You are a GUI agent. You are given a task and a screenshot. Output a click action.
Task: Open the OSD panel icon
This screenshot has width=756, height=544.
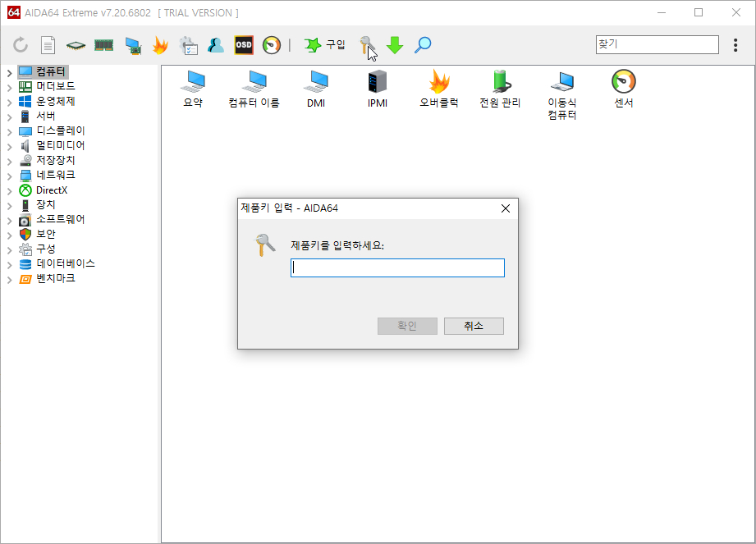(x=244, y=45)
